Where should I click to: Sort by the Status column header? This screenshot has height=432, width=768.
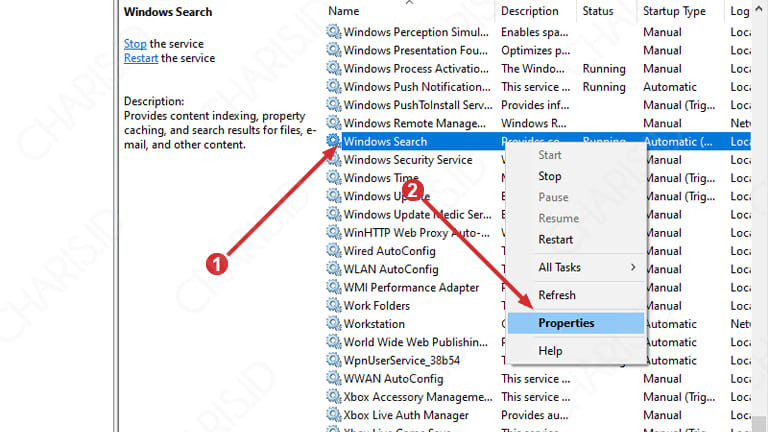pos(598,11)
